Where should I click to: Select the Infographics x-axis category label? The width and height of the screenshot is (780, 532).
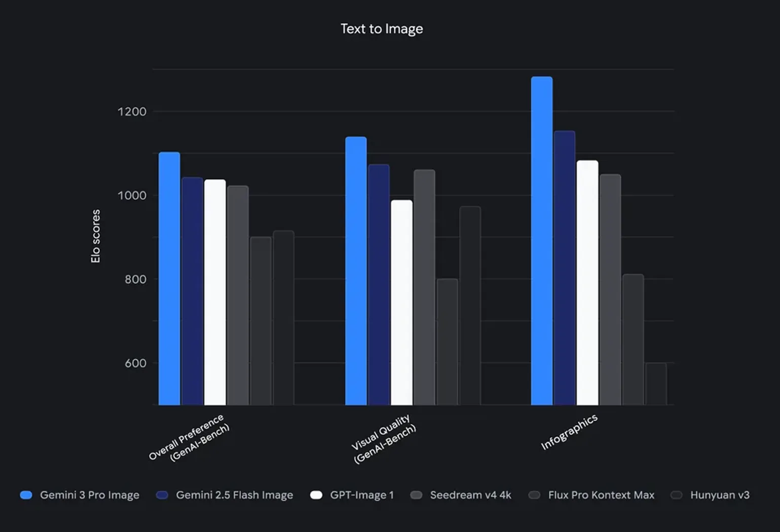pos(569,432)
